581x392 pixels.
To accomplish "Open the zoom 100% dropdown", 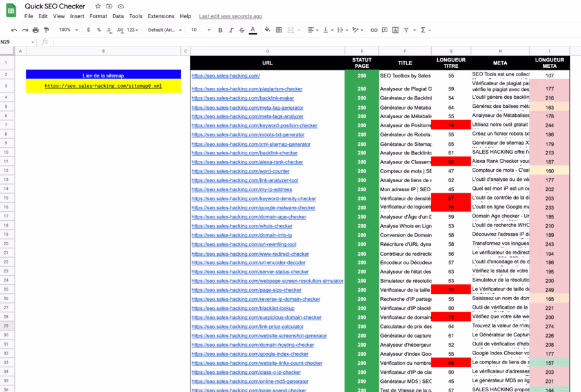I will pos(68,30).
